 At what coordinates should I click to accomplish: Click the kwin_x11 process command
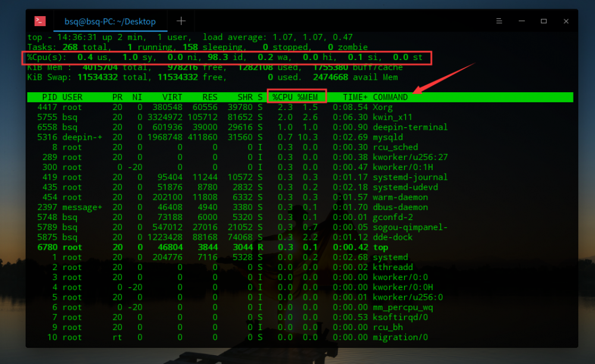392,117
